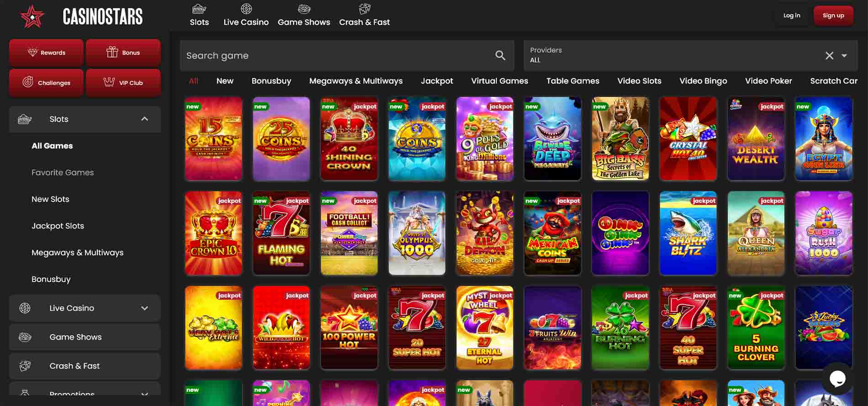
Task: Click the Rewards diamond icon
Action: tap(32, 52)
